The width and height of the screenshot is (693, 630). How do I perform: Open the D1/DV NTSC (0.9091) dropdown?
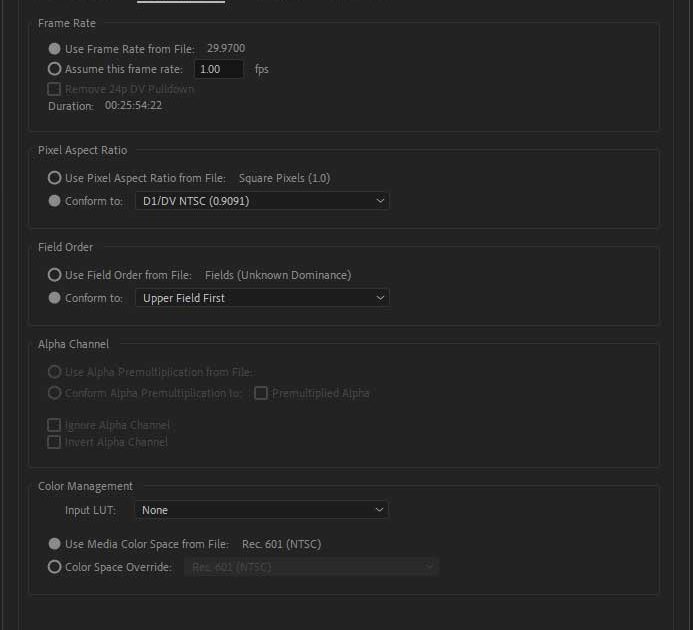point(261,201)
